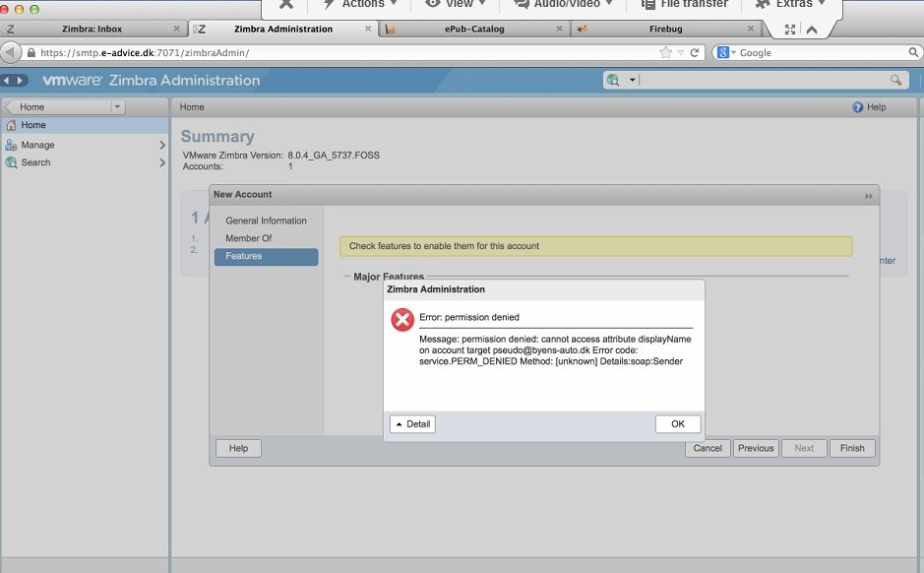Click the "Error: permission denied" title

tap(469, 317)
